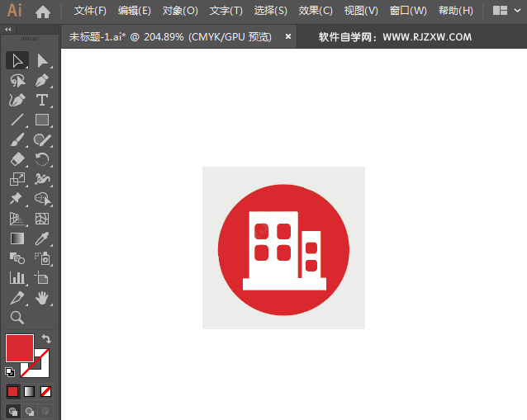Select the Perspective Grid tool
The image size is (527, 420).
(x=17, y=219)
